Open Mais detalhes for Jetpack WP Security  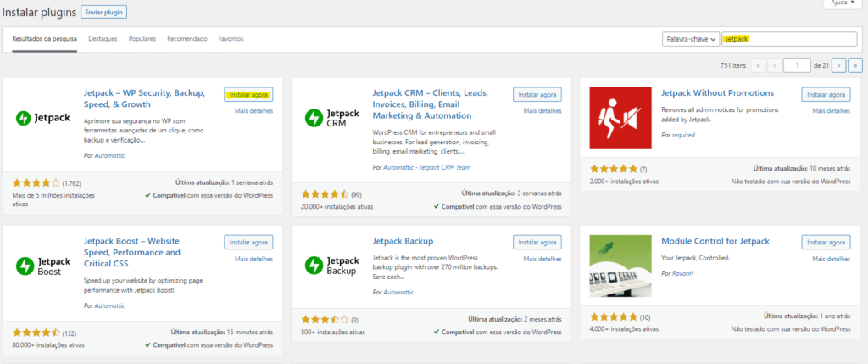(x=253, y=111)
